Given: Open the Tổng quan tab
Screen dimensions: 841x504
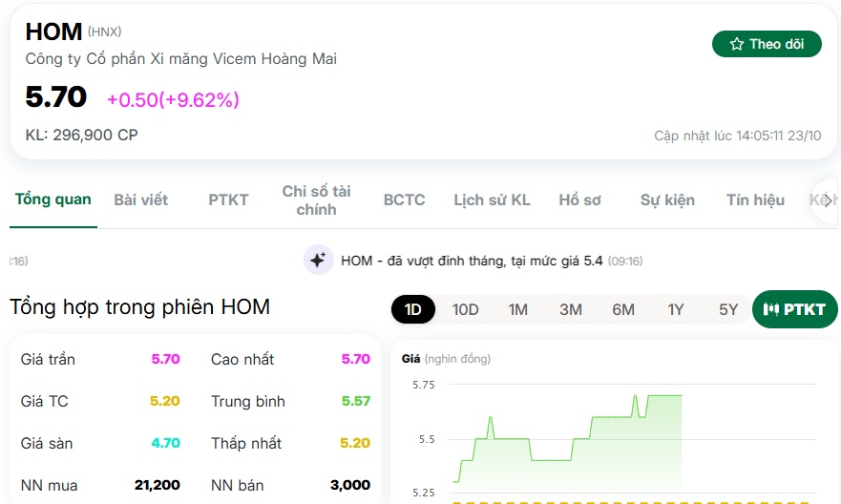Looking at the screenshot, I should click(53, 199).
